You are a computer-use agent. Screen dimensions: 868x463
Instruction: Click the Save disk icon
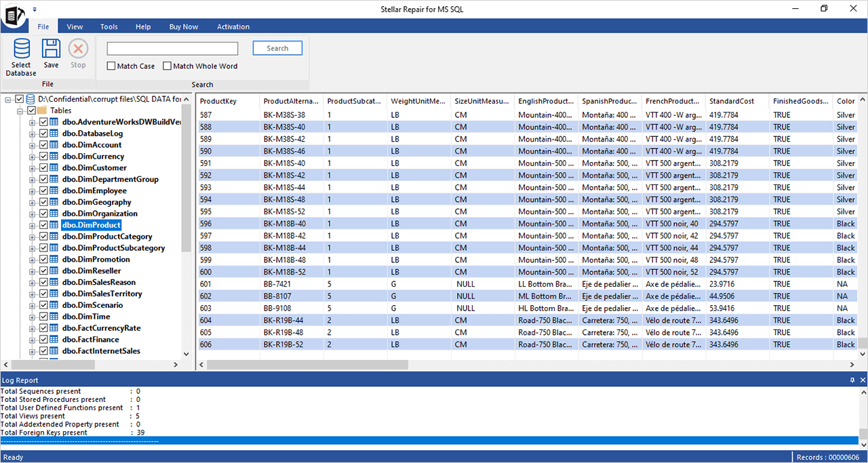pos(51,49)
